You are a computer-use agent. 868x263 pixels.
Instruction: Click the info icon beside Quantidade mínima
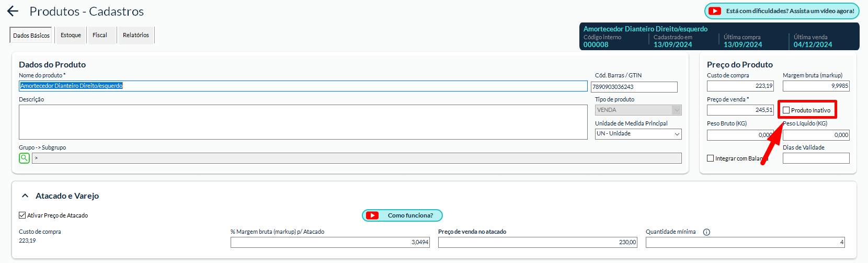(x=706, y=232)
